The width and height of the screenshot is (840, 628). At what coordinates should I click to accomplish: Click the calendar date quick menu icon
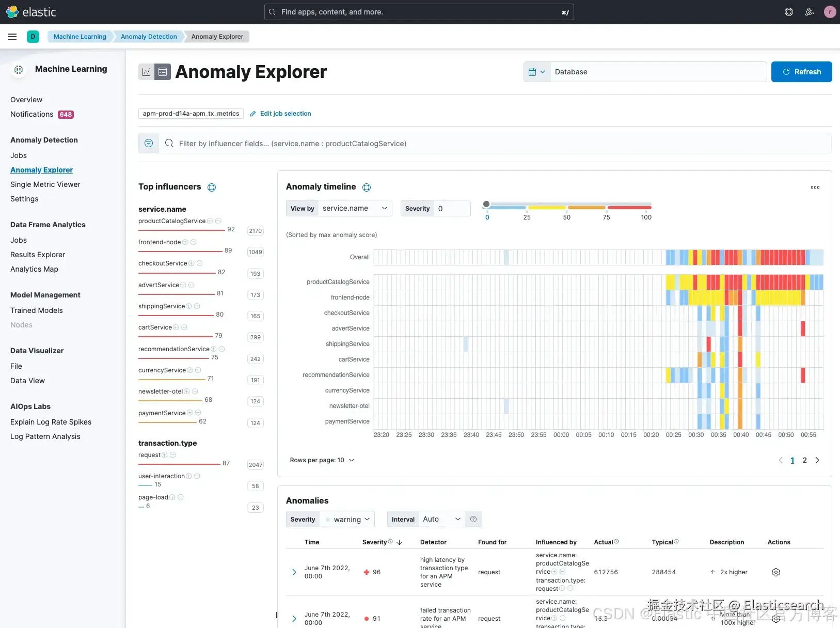[x=537, y=72]
